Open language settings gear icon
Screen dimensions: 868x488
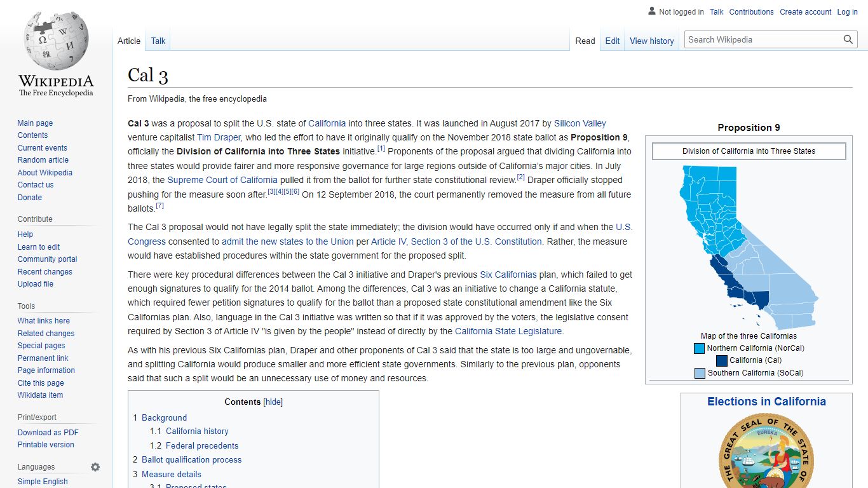click(95, 467)
